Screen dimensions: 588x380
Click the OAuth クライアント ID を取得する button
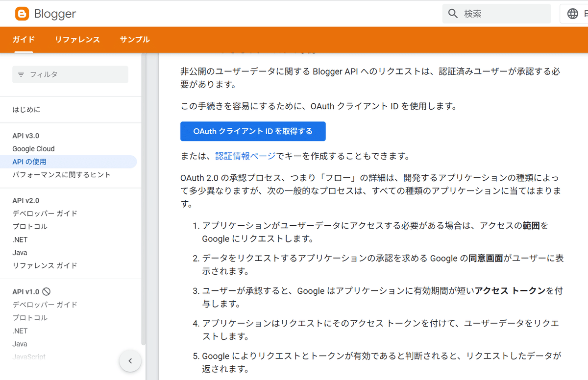253,131
